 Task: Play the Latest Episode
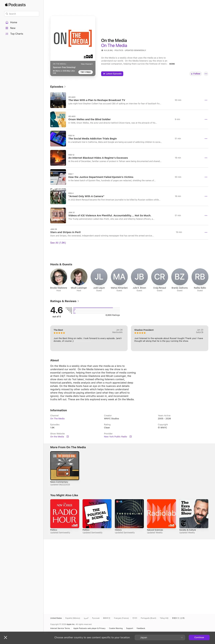coord(112,74)
